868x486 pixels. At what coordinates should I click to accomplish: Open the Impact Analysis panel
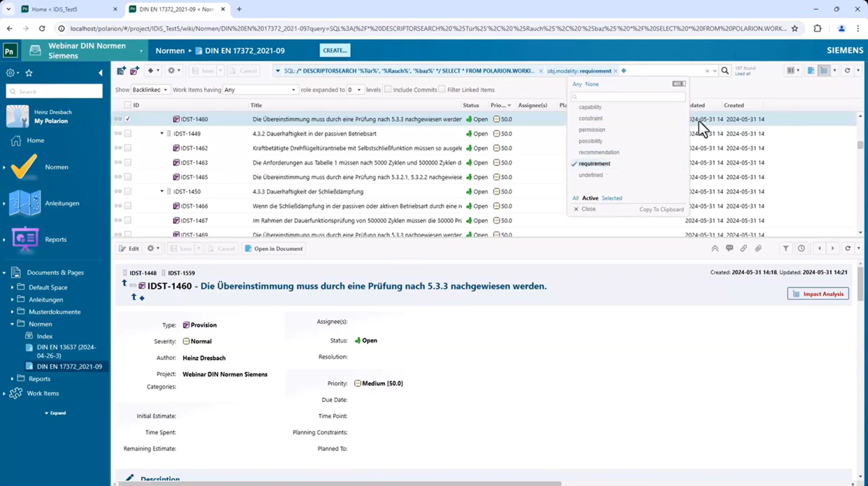click(x=818, y=294)
